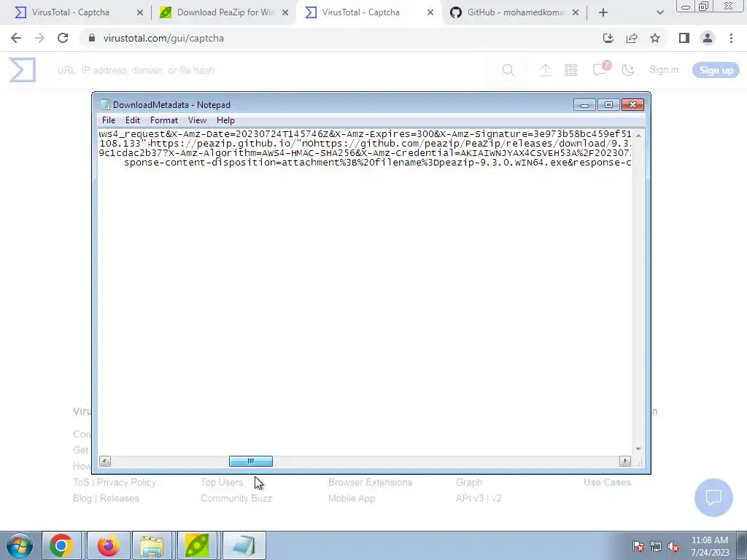Open Windows Start menu
The height and width of the screenshot is (560, 747).
[x=20, y=545]
